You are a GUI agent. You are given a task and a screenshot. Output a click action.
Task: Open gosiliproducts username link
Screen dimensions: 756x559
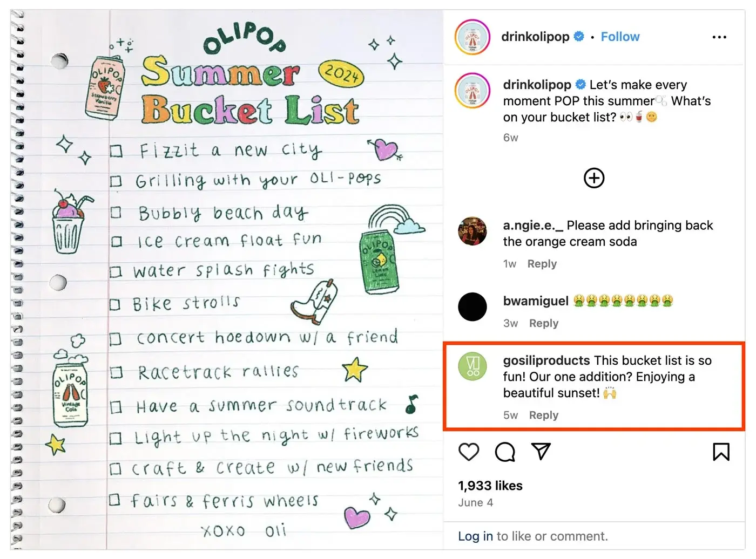(x=546, y=360)
